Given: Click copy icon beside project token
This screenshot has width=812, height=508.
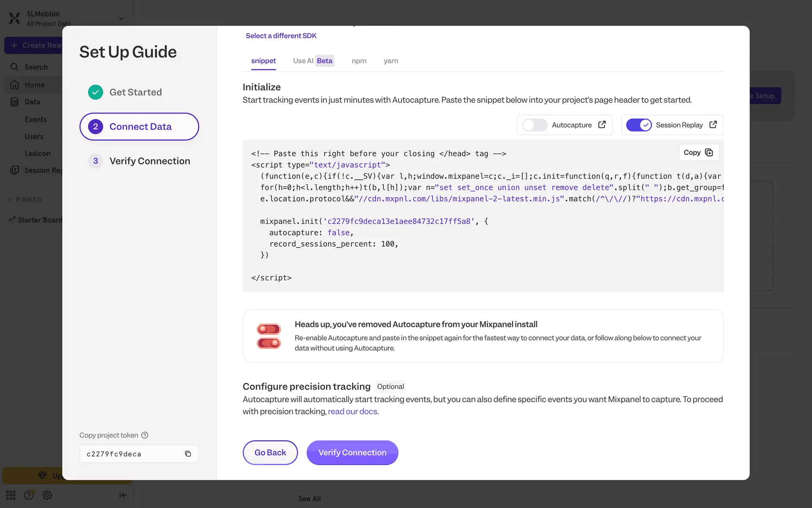Looking at the screenshot, I should click(x=188, y=454).
